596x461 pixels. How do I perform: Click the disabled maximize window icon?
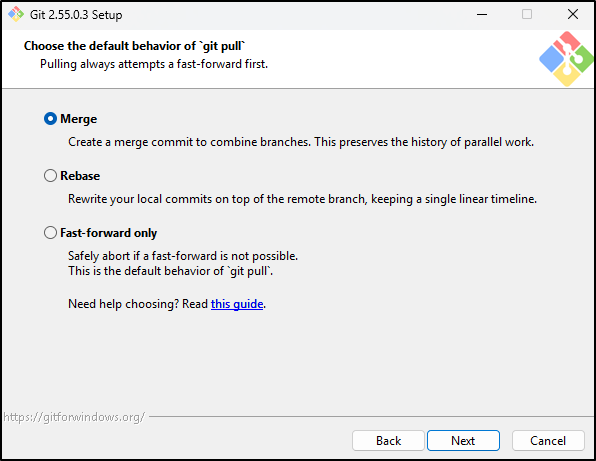(527, 14)
